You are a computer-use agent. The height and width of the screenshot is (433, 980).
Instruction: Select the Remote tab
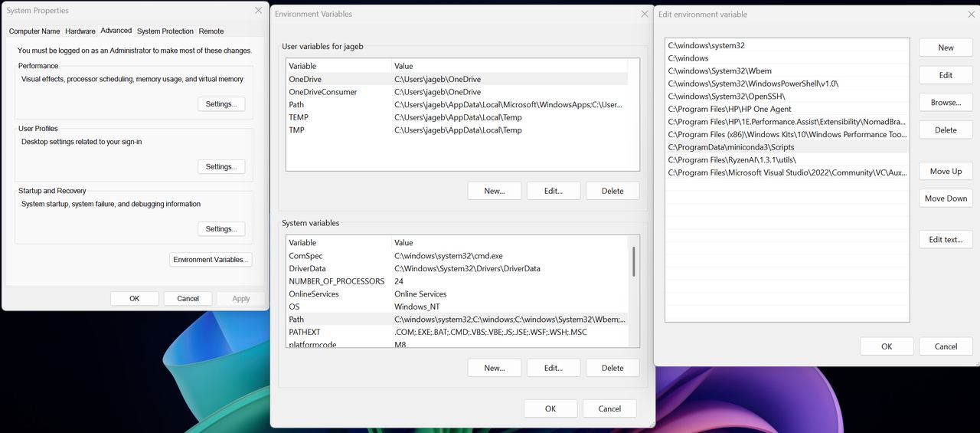pos(211,31)
